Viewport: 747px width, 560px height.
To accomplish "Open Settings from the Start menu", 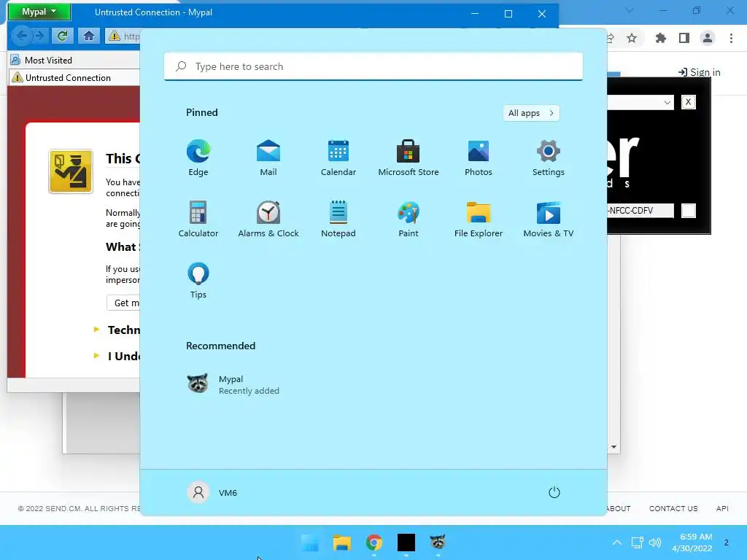I will pos(549,157).
